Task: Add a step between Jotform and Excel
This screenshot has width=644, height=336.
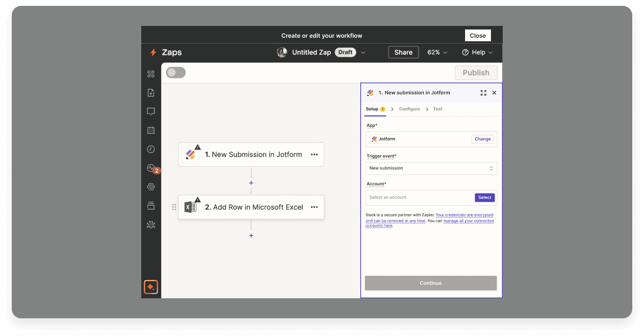Action: click(251, 183)
